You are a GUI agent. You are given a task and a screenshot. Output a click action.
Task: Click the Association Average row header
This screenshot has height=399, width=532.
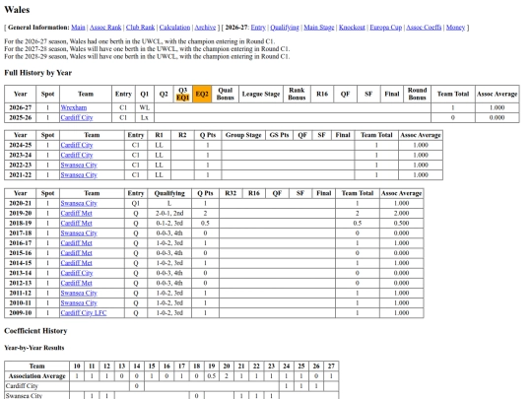click(x=37, y=376)
